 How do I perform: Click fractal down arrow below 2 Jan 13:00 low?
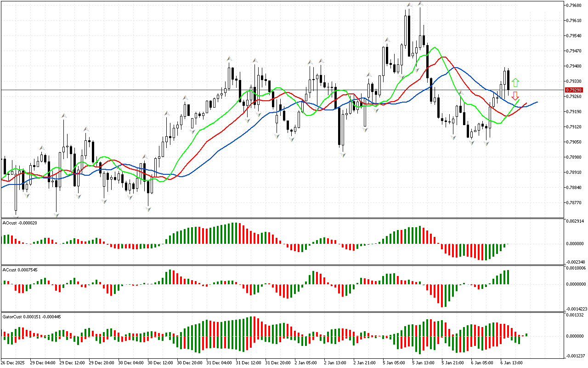click(343, 155)
